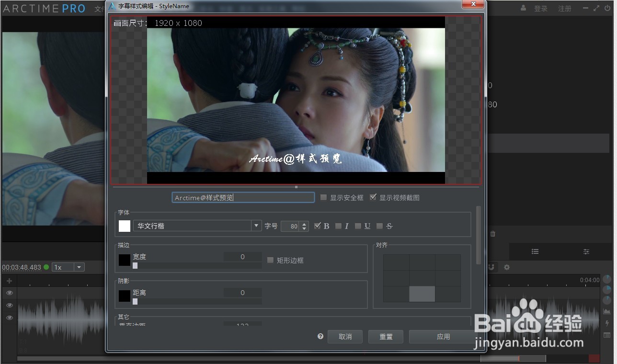Click the shadow 距离 slider handle
This screenshot has height=364, width=617.
click(135, 301)
